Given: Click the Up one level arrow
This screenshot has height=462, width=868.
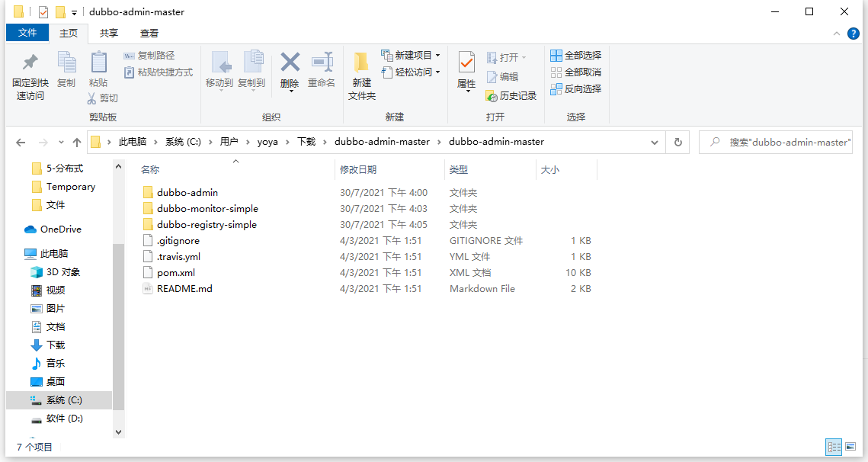Looking at the screenshot, I should point(77,143).
